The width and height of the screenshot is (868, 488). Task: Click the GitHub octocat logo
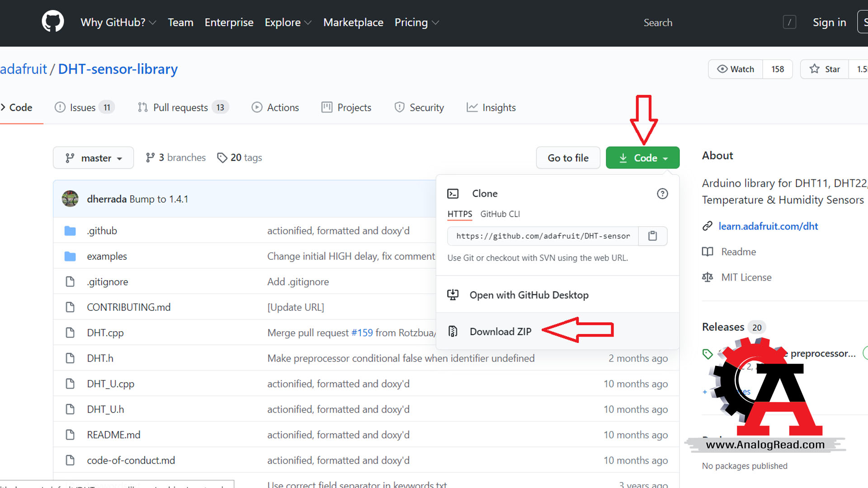point(53,22)
